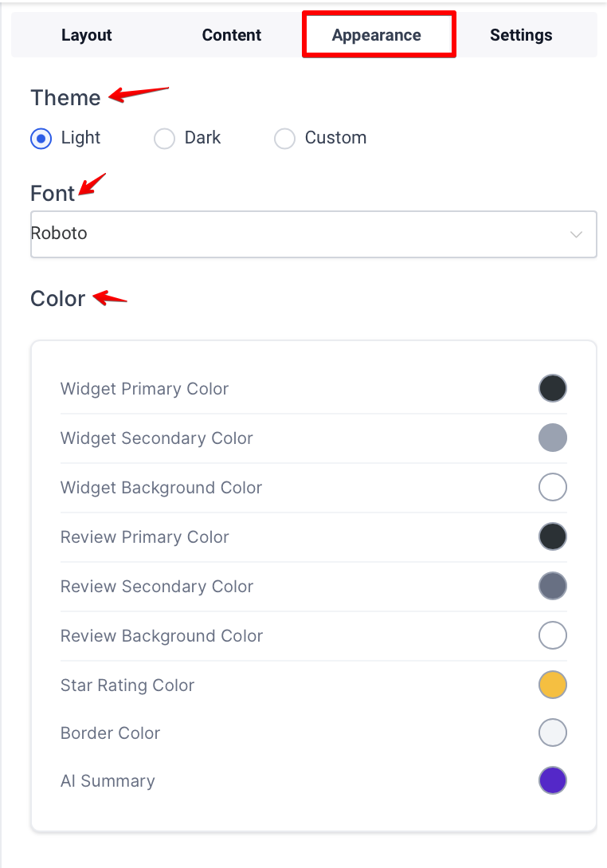Choose the Dark theme option
Viewport: 607px width, 868px height.
tap(164, 139)
